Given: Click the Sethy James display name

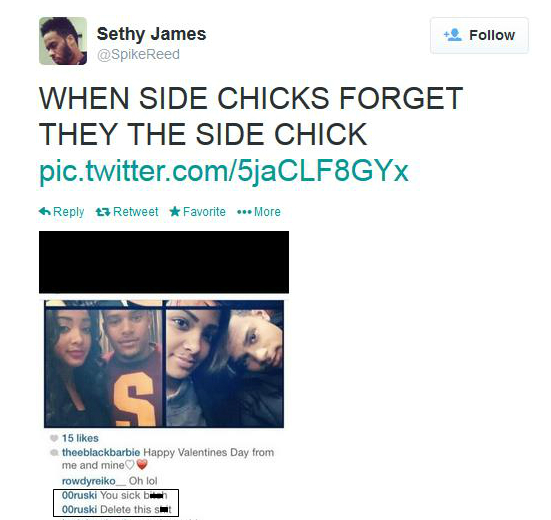Looking at the screenshot, I should (151, 34).
